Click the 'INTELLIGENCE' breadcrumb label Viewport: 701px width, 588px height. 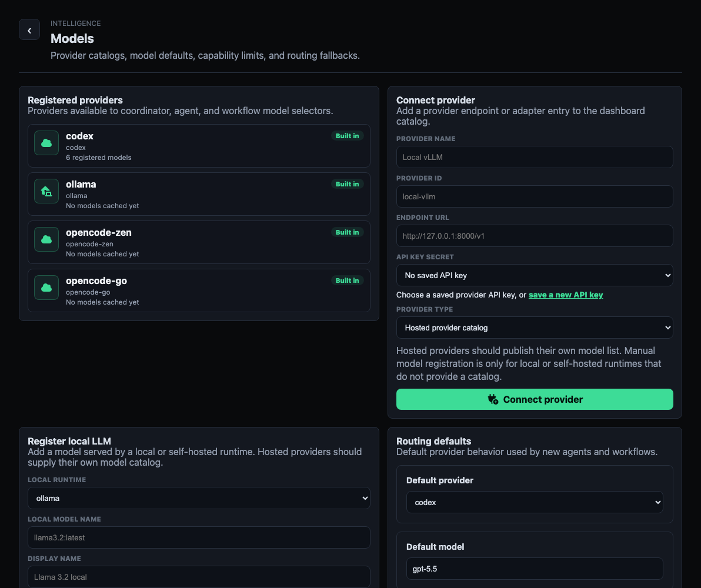[75, 24]
